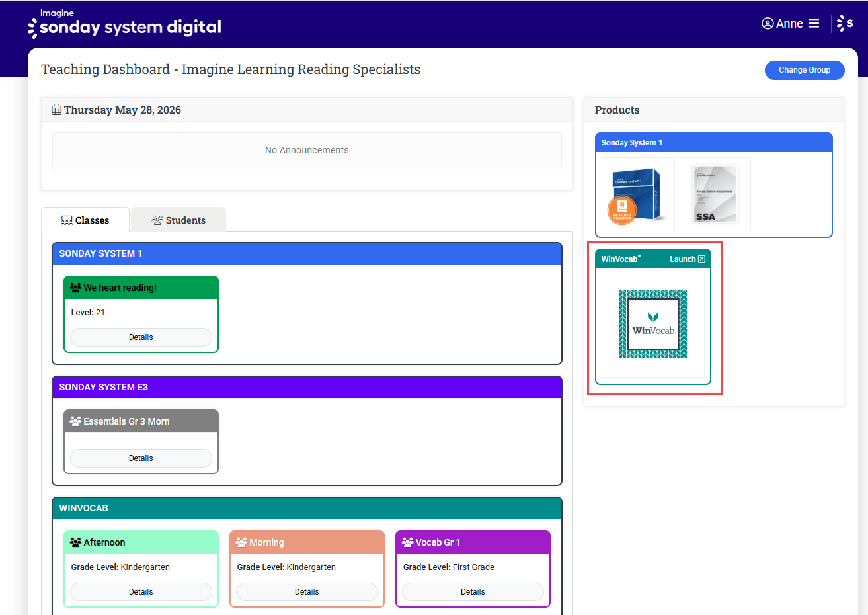Click the Sonday S icon at top right
The height and width of the screenshot is (615, 868).
click(x=845, y=24)
